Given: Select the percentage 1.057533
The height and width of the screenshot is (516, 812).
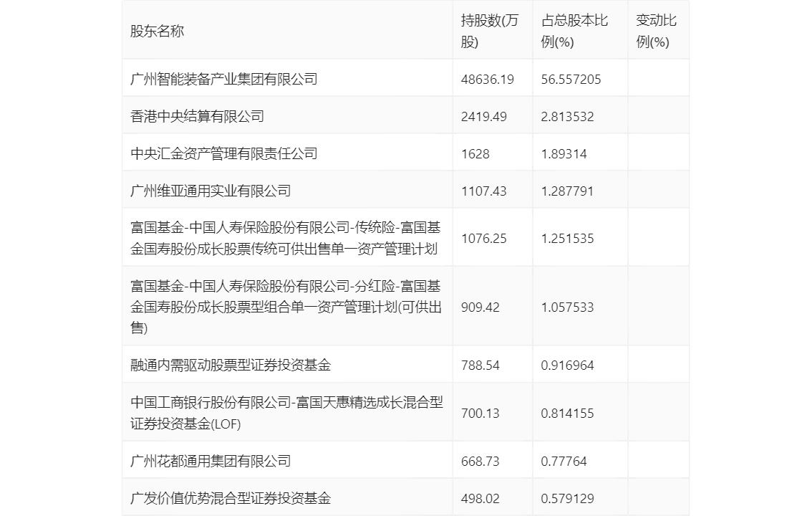Looking at the screenshot, I should [x=567, y=307].
